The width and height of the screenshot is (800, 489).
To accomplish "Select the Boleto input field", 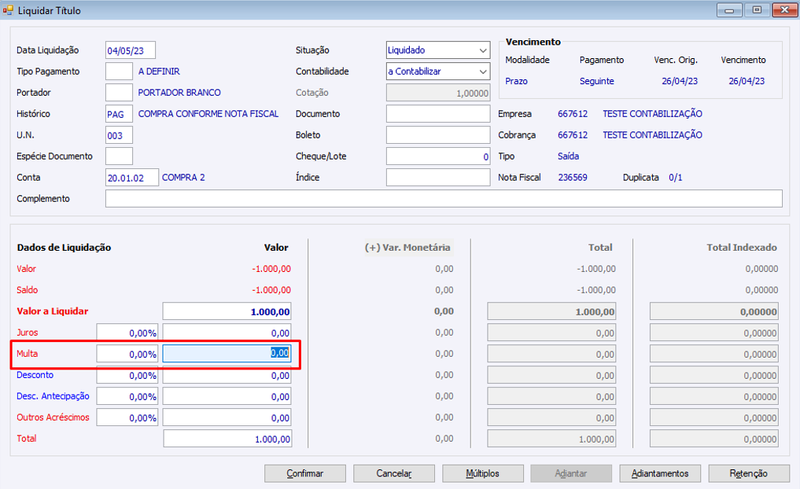I will click(438, 135).
